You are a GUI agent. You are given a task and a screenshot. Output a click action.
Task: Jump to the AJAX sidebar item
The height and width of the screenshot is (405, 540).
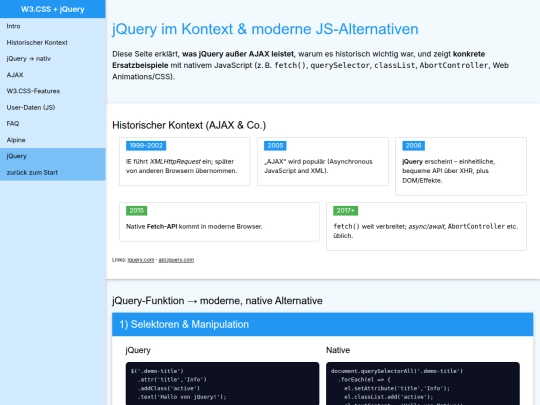click(x=53, y=75)
